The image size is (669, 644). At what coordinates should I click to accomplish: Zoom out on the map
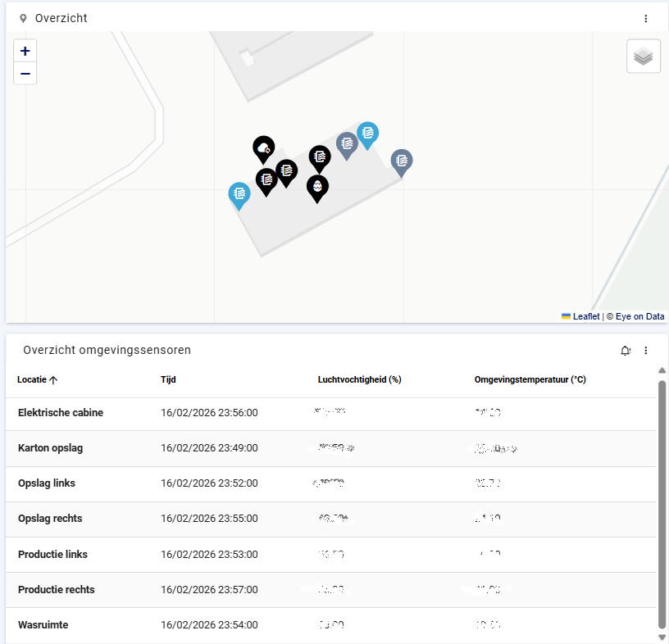click(x=25, y=74)
